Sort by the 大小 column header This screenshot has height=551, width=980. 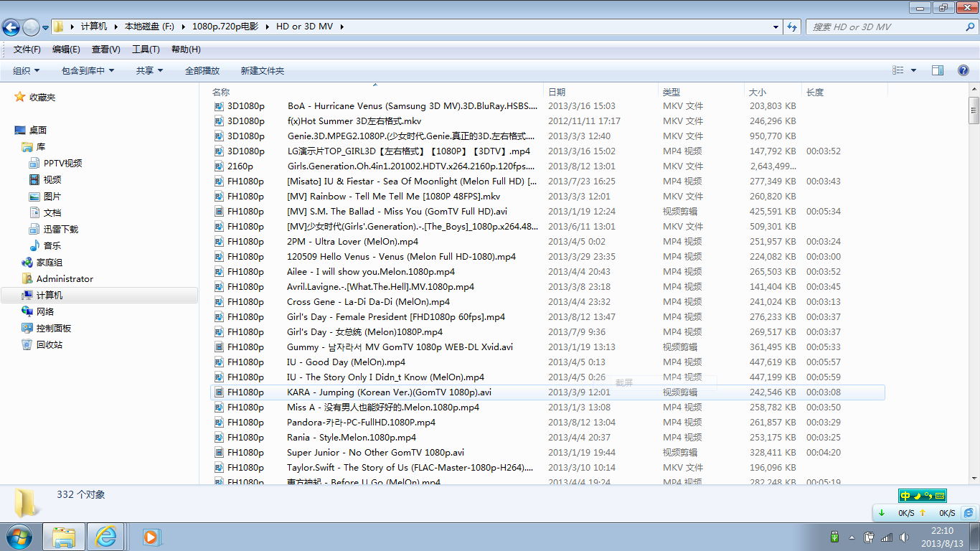click(773, 92)
